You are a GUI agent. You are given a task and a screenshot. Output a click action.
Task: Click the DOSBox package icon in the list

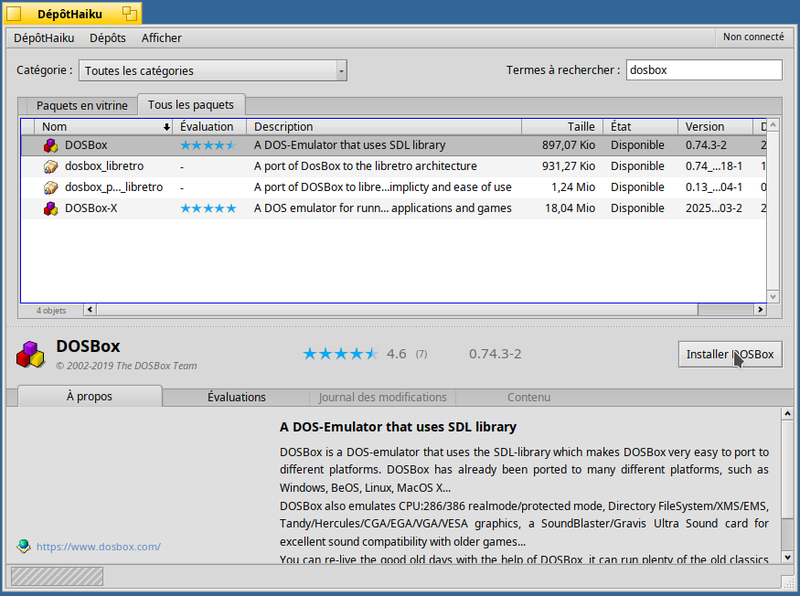click(x=50, y=145)
